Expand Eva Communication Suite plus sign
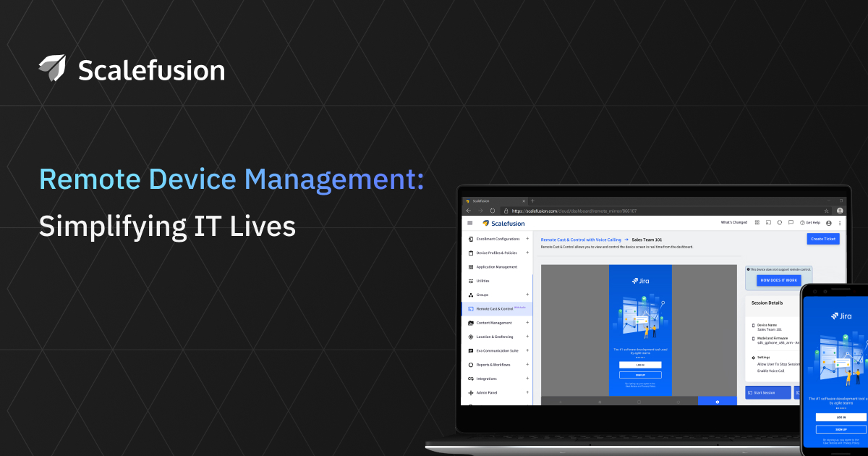The height and width of the screenshot is (456, 868). pos(527,350)
